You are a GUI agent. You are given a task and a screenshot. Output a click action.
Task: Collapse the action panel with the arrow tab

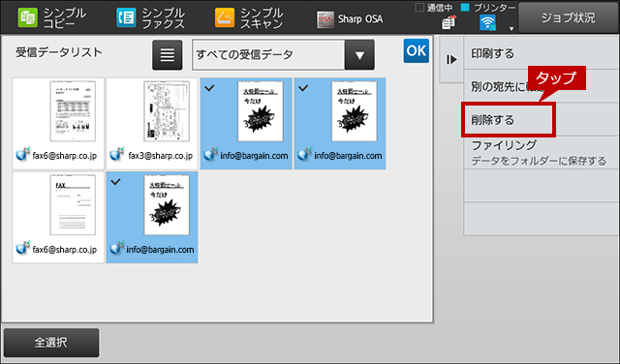tap(451, 59)
